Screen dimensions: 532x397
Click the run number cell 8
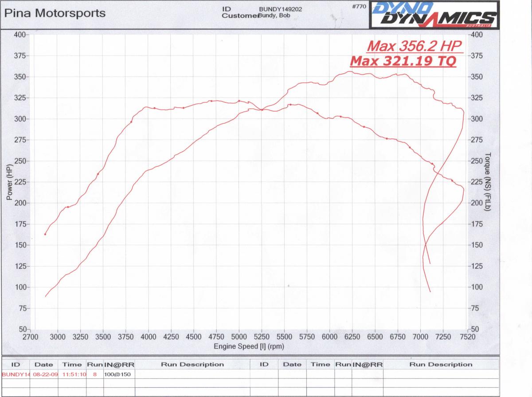coord(95,374)
